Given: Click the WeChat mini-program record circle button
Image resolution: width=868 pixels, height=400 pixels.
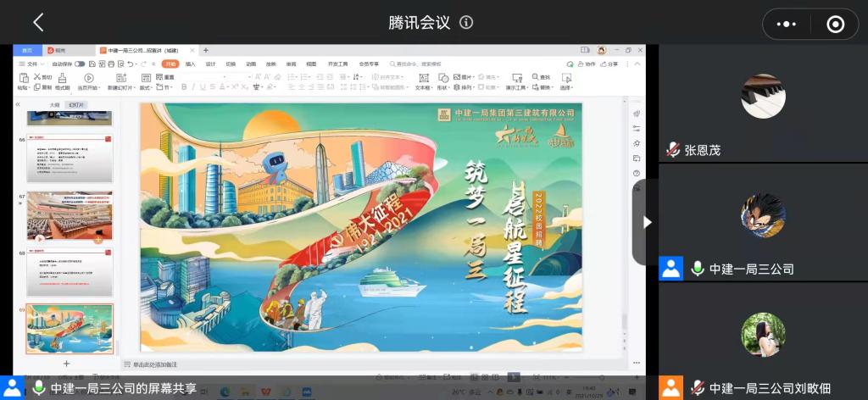Looking at the screenshot, I should (835, 25).
